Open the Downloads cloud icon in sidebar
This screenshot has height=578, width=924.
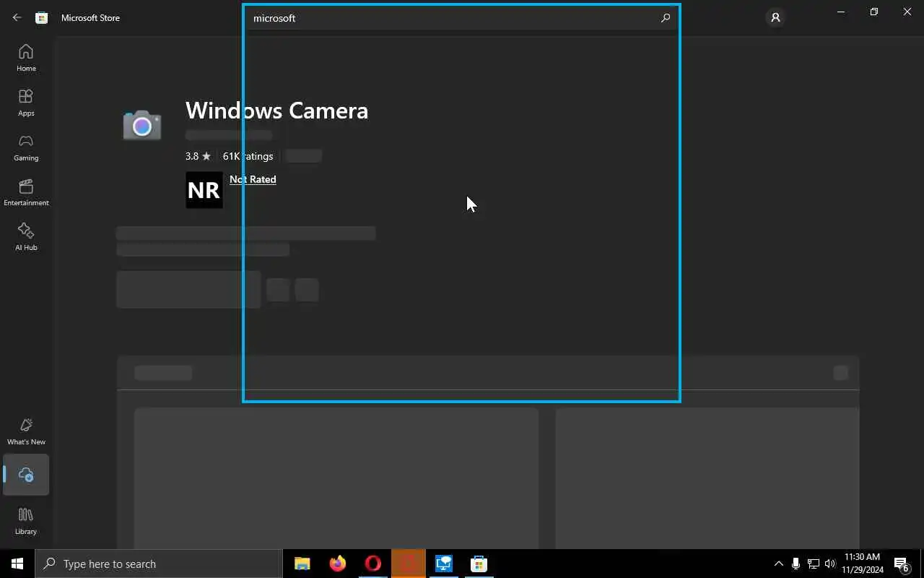pos(26,475)
